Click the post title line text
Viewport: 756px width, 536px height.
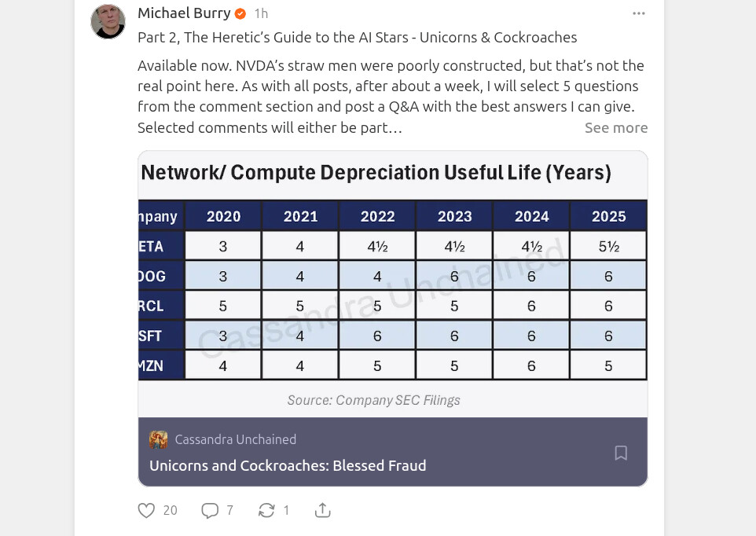[357, 37]
